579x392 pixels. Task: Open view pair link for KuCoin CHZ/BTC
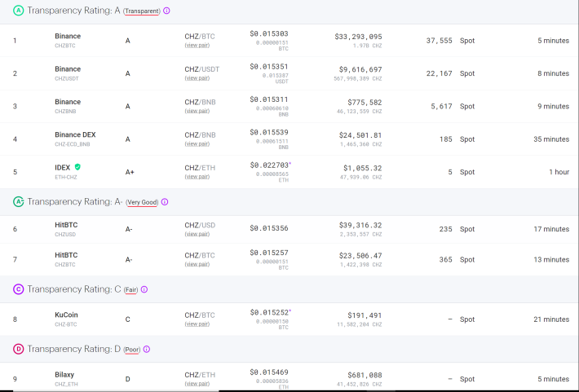(x=197, y=324)
